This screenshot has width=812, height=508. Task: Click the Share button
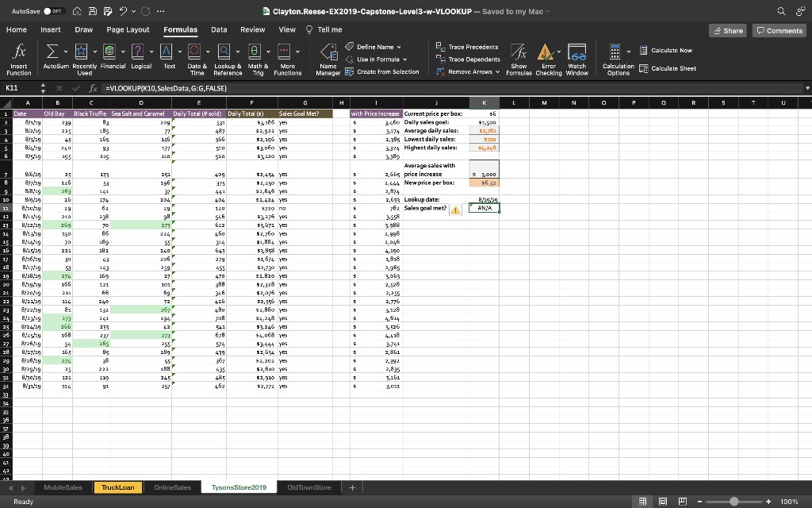pos(726,29)
